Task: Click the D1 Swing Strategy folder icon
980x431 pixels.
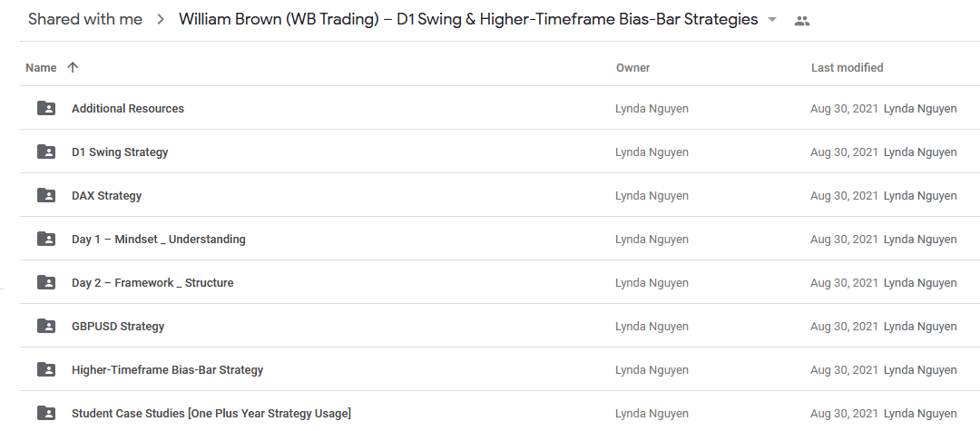Action: [x=46, y=152]
